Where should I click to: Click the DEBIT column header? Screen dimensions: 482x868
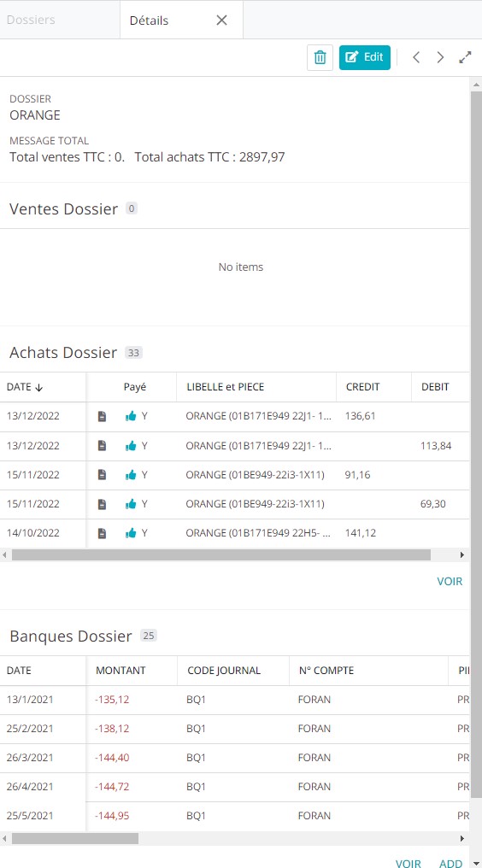click(x=440, y=387)
